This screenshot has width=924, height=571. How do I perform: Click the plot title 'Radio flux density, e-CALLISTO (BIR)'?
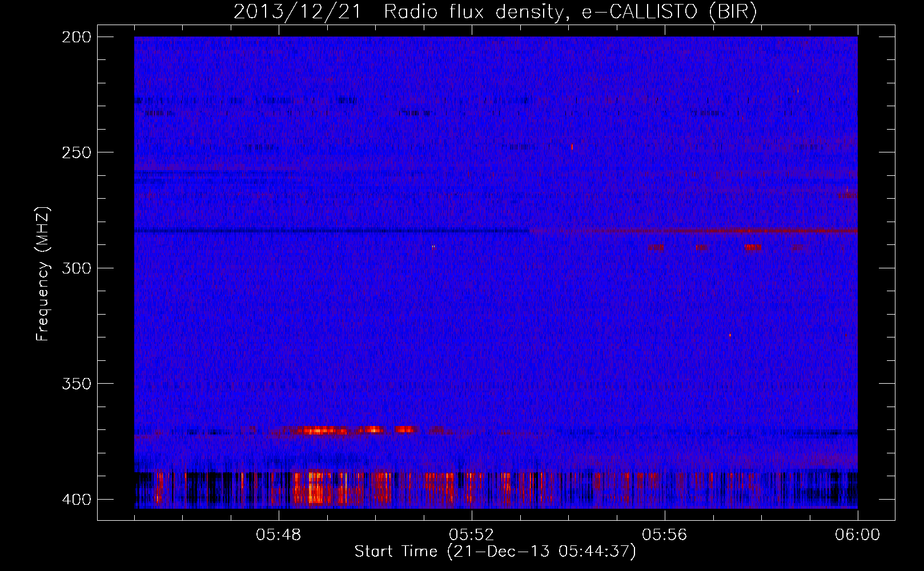coord(570,12)
